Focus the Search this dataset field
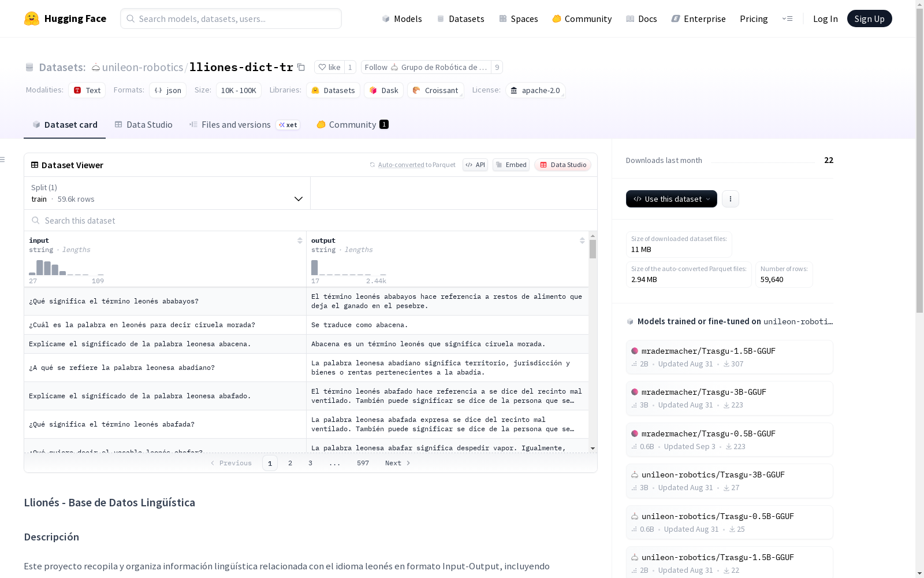Viewport: 924px width, 578px height. coord(311,220)
